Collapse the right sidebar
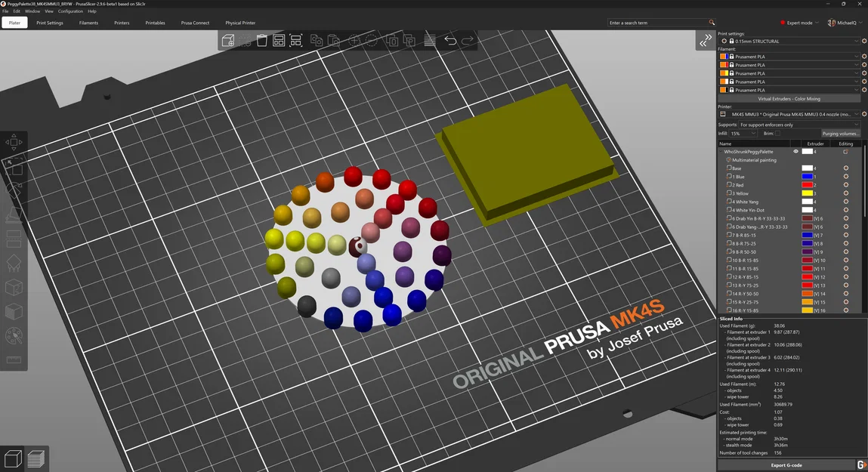This screenshot has height=472, width=868. tap(706, 40)
